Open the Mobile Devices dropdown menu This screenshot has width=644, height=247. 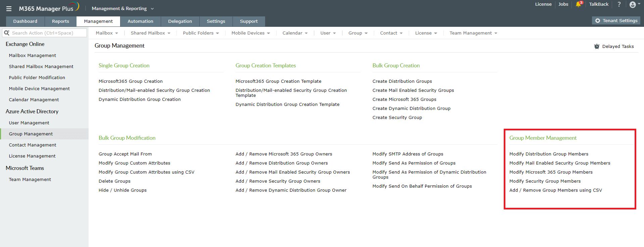coord(251,33)
